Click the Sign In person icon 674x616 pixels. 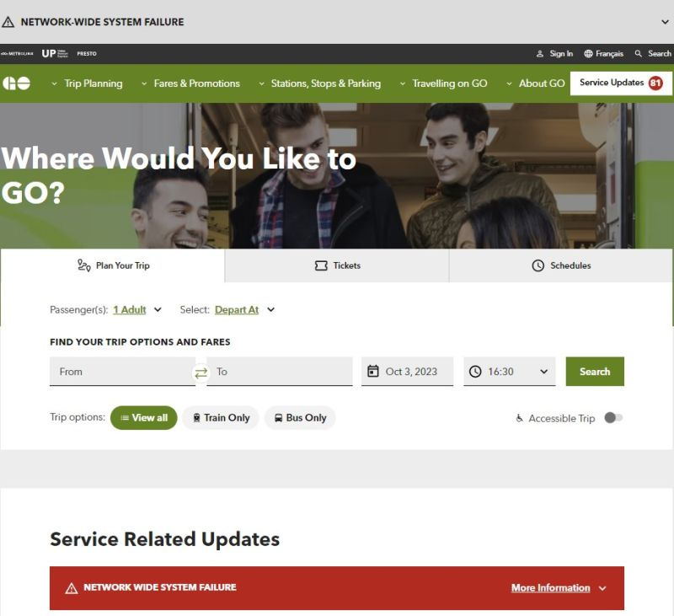[540, 54]
